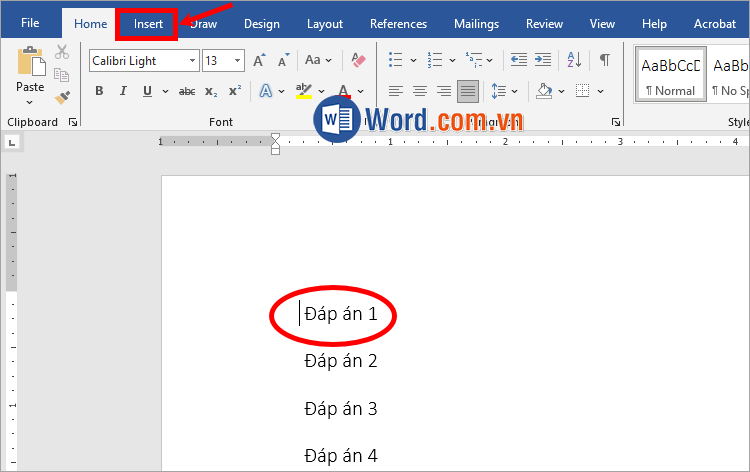Viewport: 750px width, 472px height.
Task: Select the Normal style
Action: click(670, 74)
